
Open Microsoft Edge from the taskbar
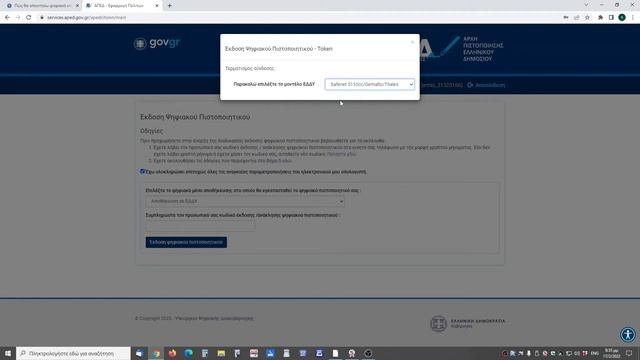click(189, 353)
